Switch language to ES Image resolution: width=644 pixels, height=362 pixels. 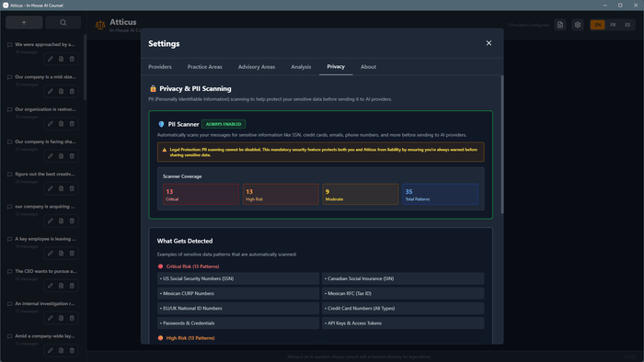point(627,25)
